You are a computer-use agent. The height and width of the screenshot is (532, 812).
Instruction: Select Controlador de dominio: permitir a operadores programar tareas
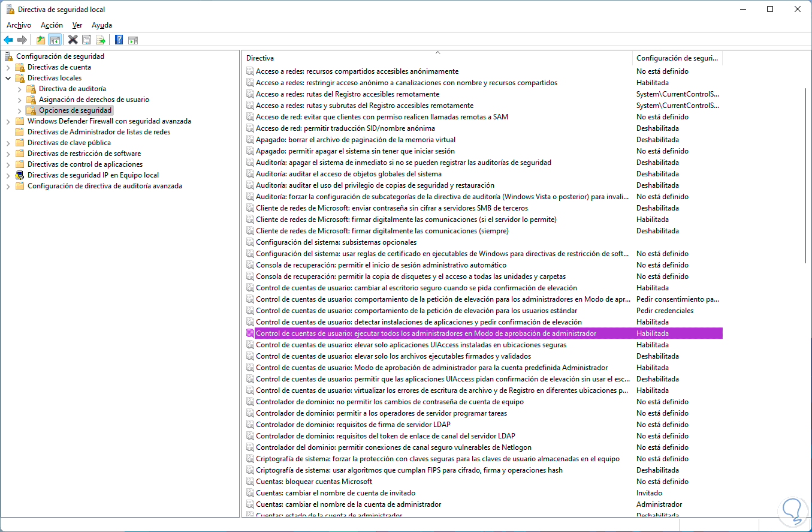coord(382,413)
